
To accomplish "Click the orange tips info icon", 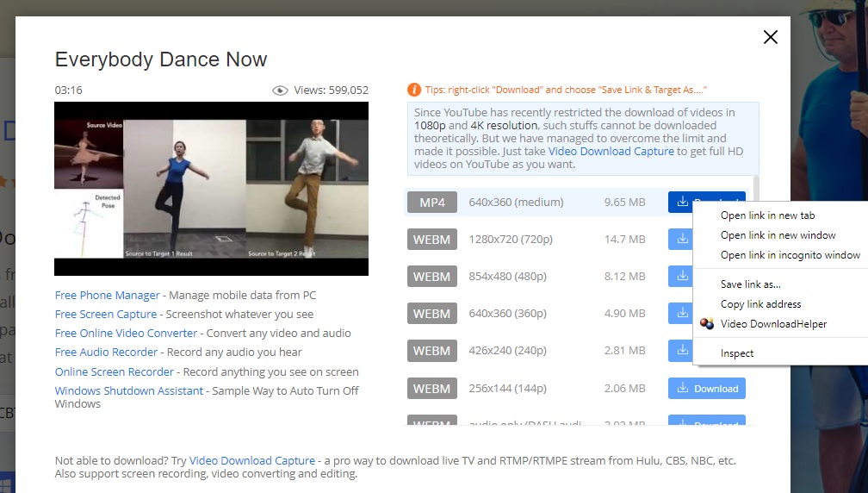I will [x=413, y=90].
